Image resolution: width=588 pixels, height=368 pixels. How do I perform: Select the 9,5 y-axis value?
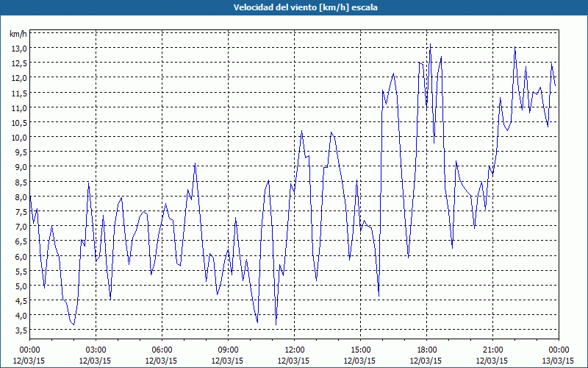(21, 152)
